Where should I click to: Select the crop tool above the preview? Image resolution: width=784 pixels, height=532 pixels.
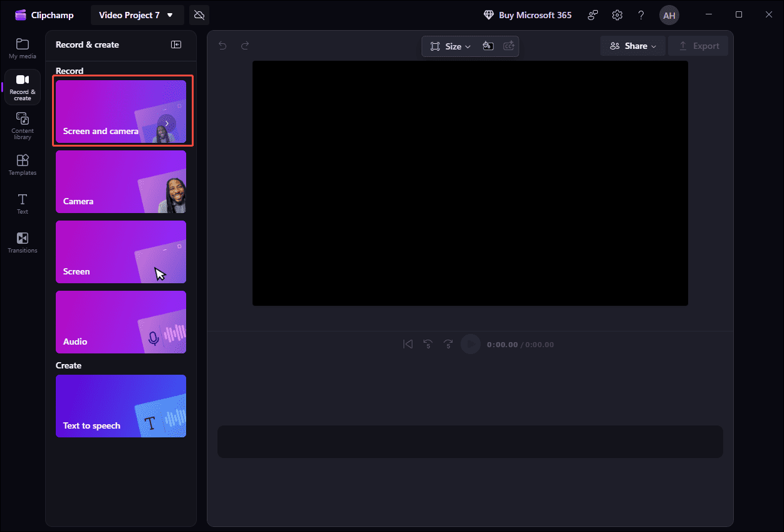click(x=434, y=46)
